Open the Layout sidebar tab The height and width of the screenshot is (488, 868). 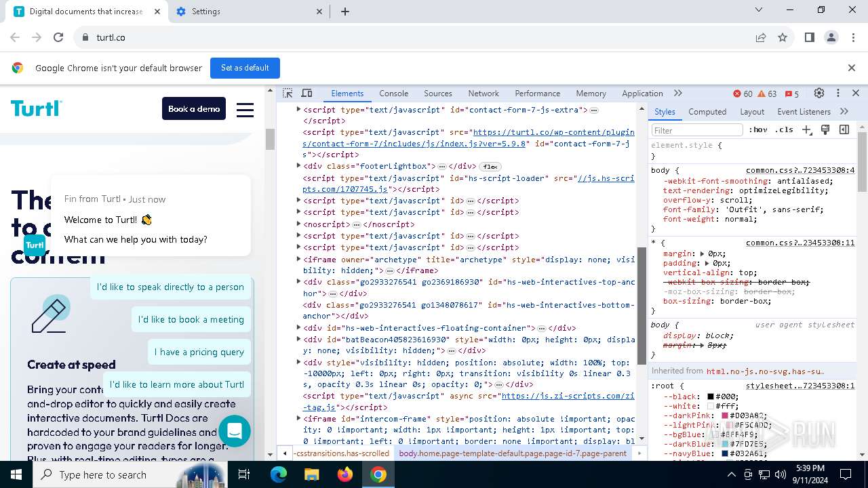tap(752, 112)
